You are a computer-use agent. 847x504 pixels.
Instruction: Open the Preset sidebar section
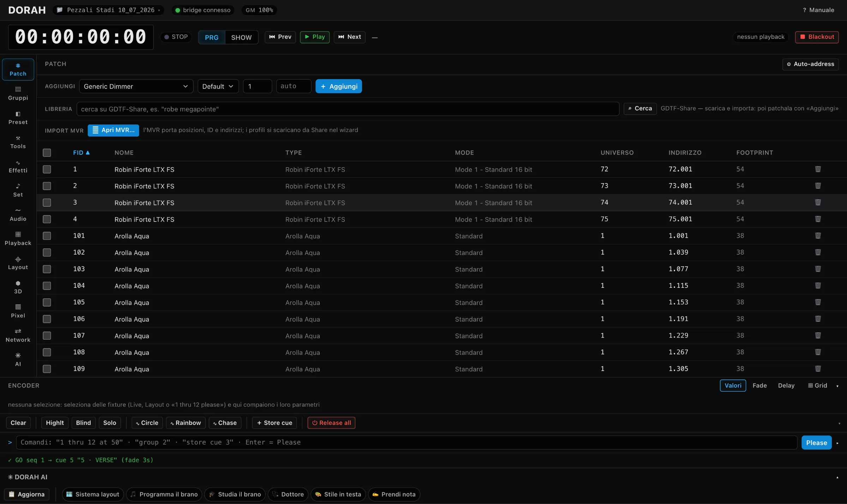tap(18, 118)
